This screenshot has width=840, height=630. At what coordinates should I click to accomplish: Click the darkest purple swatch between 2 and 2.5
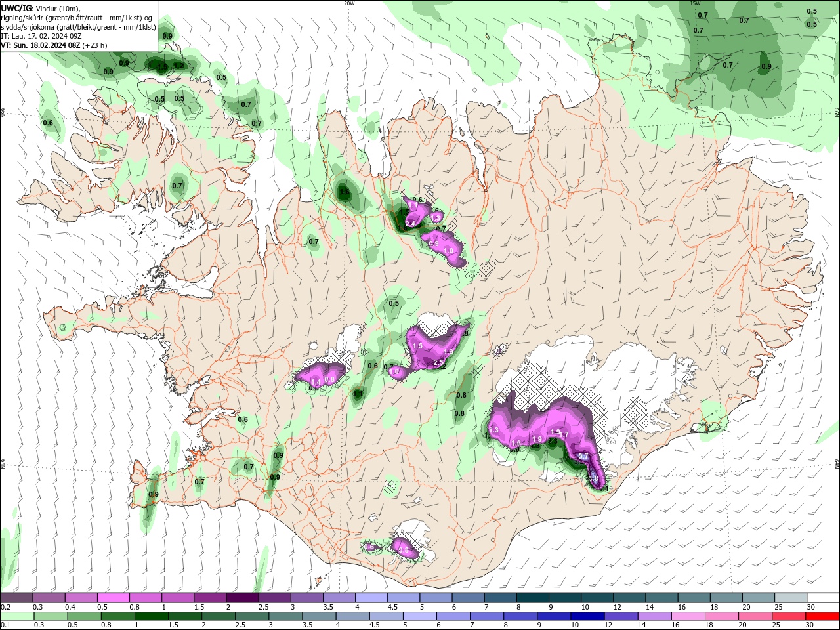pyautogui.click(x=241, y=598)
